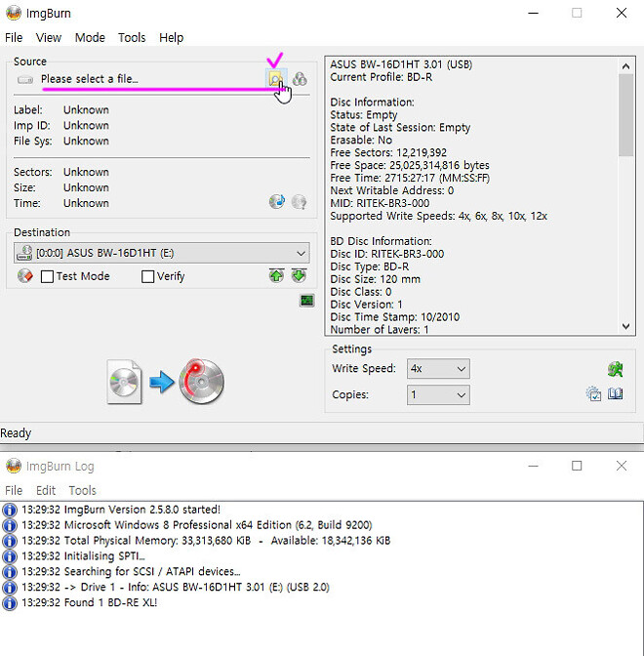The width and height of the screenshot is (644, 656).
Task: Open the book icon in Settings
Action: tap(615, 394)
